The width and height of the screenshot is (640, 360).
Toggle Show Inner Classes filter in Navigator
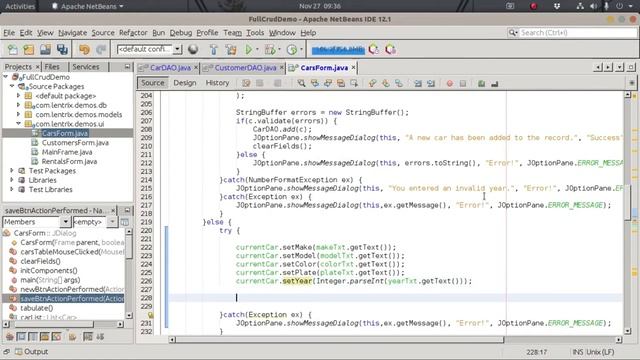point(56,336)
